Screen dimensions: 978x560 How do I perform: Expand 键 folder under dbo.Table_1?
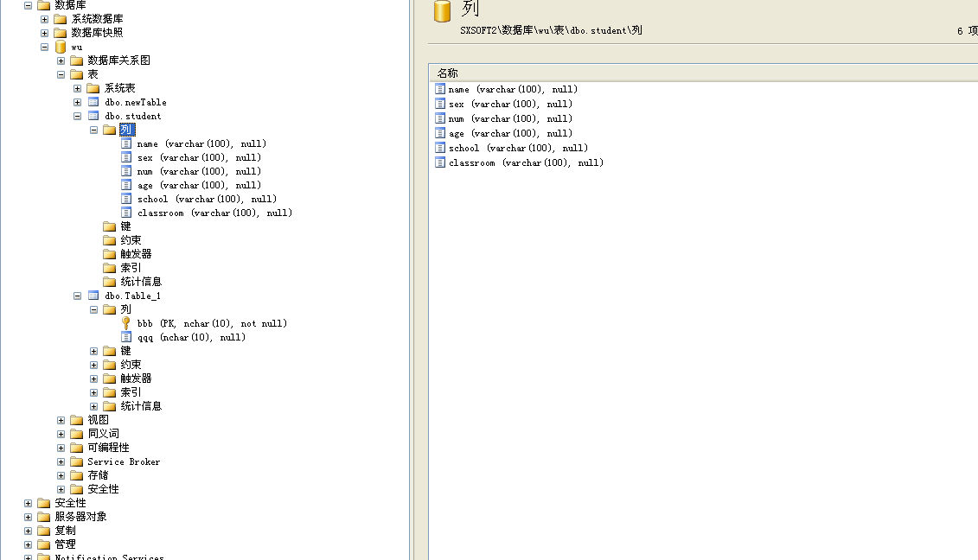click(93, 351)
